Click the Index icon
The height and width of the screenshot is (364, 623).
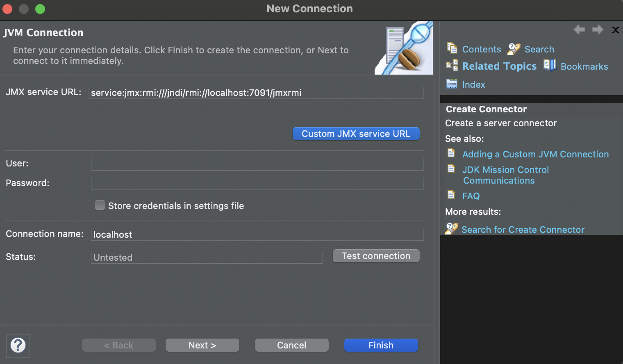click(x=451, y=84)
